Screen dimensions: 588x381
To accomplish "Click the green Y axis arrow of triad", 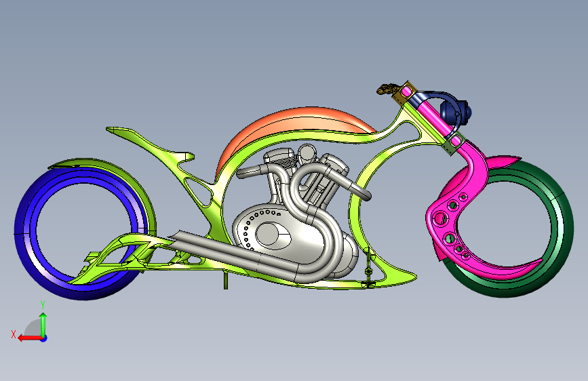I will click(43, 324).
